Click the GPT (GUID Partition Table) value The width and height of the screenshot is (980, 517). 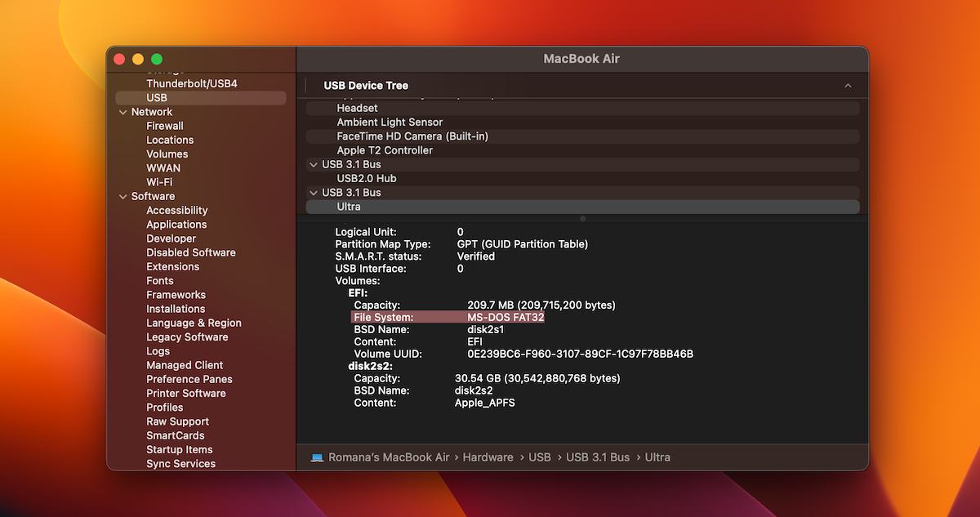point(523,244)
